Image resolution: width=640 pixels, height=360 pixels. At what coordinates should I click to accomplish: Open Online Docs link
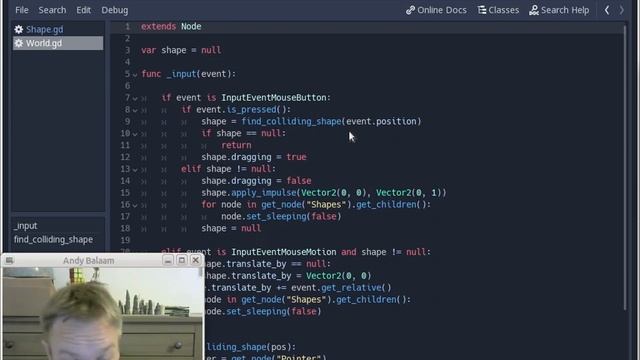point(436,10)
